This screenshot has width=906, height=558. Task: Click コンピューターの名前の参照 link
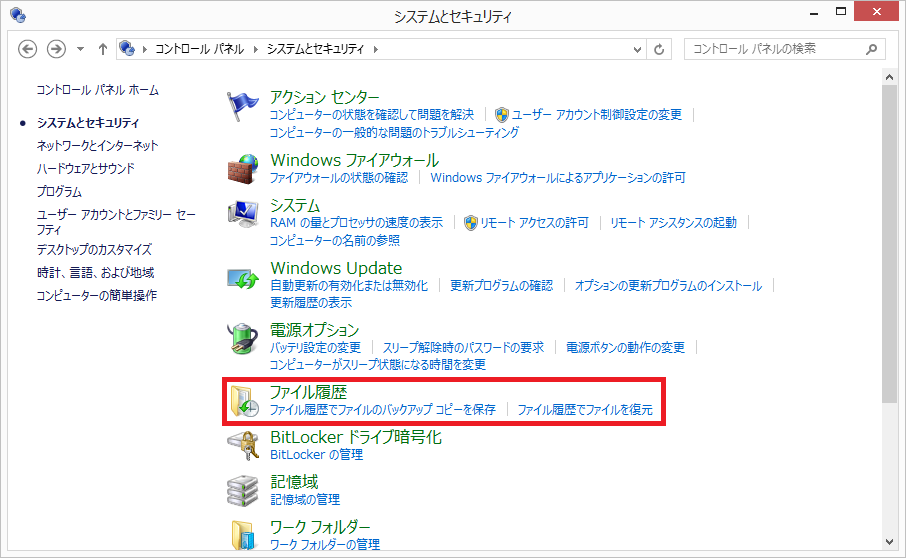point(335,240)
